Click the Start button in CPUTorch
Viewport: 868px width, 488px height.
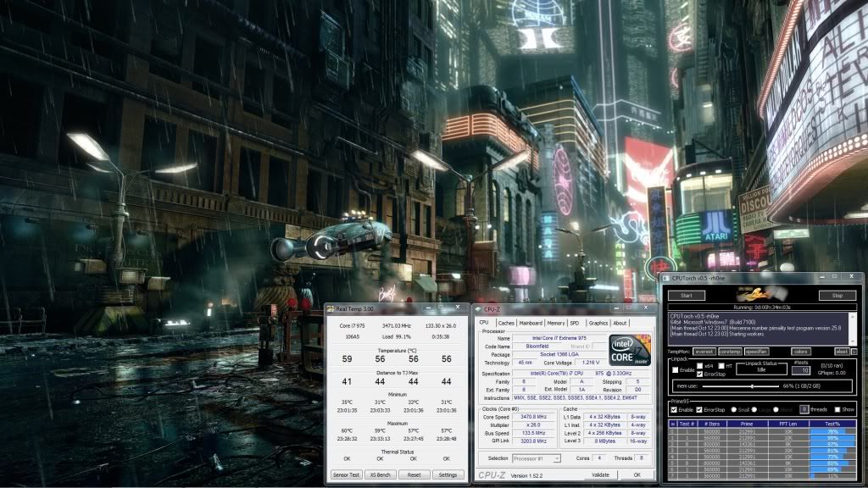tap(687, 296)
